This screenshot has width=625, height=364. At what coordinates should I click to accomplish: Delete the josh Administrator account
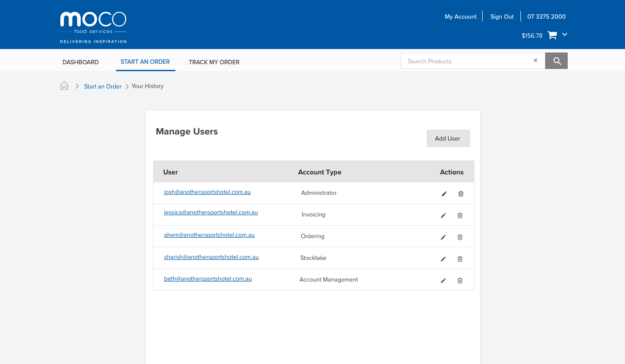click(x=460, y=193)
